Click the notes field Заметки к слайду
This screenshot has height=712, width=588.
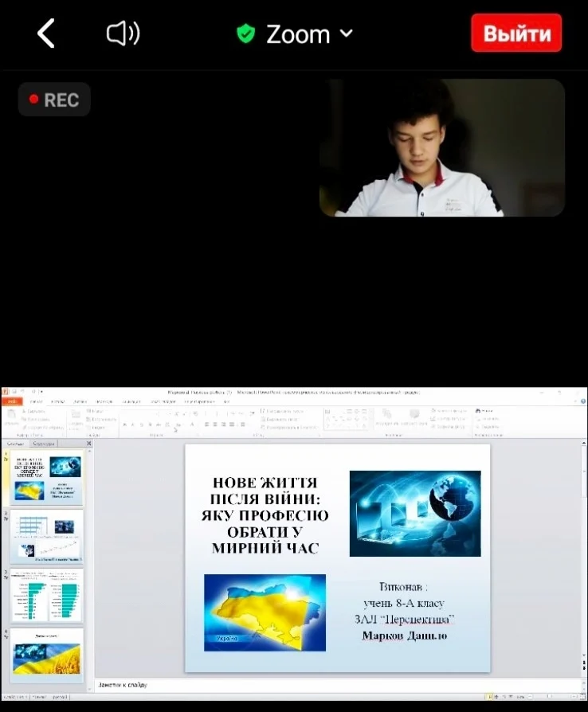coord(319,685)
